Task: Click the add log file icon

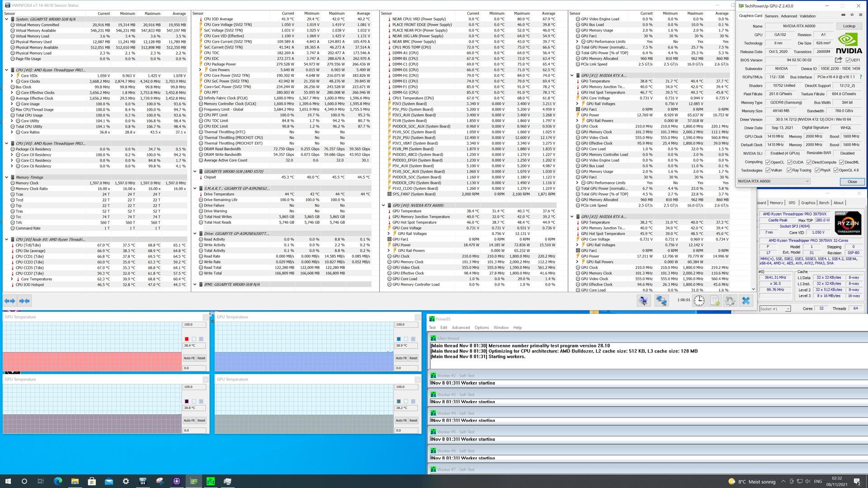Action: (715, 301)
